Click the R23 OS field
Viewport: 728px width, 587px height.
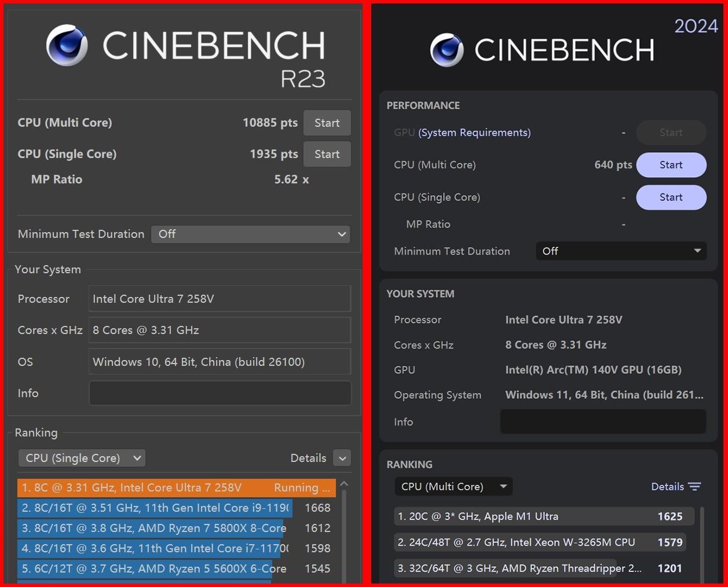(220, 362)
